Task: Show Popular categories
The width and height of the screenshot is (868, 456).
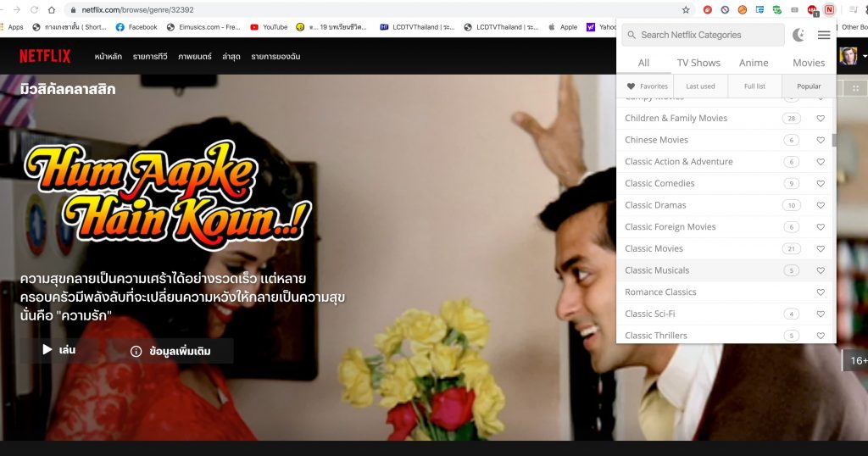Action: [x=809, y=86]
